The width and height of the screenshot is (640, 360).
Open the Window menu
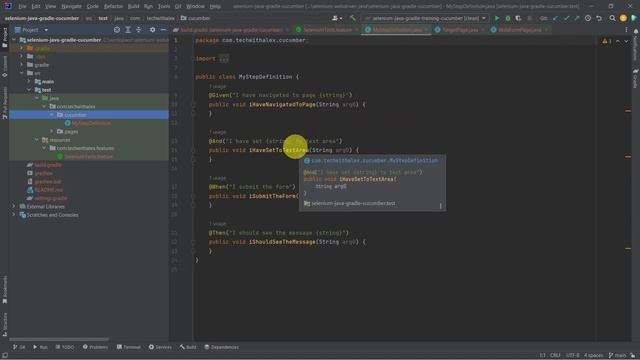(196, 6)
